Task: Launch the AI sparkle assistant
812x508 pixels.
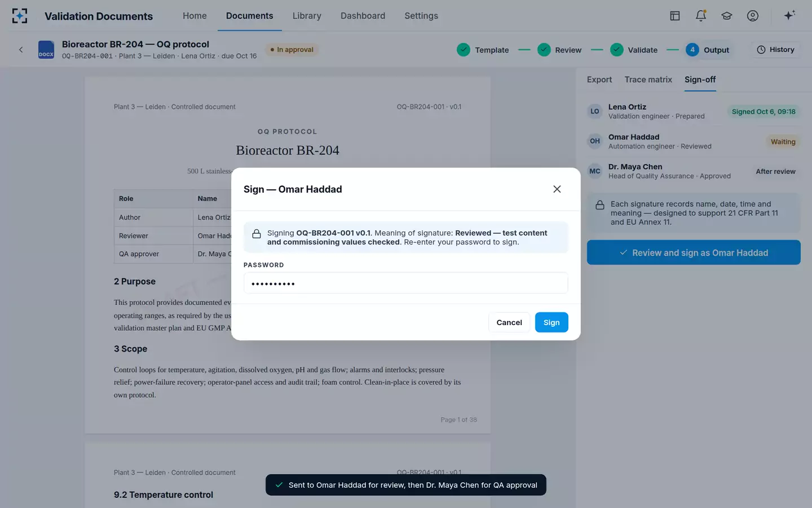Action: tap(789, 15)
